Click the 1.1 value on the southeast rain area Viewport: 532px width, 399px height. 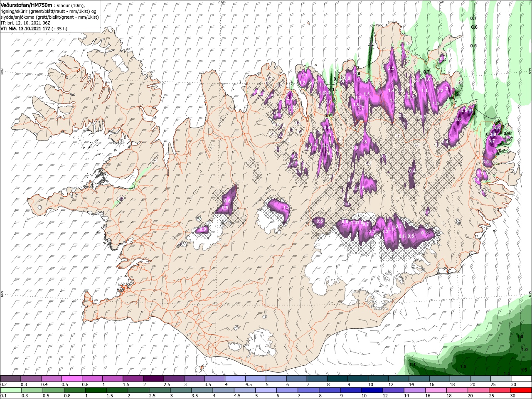pos(413,365)
